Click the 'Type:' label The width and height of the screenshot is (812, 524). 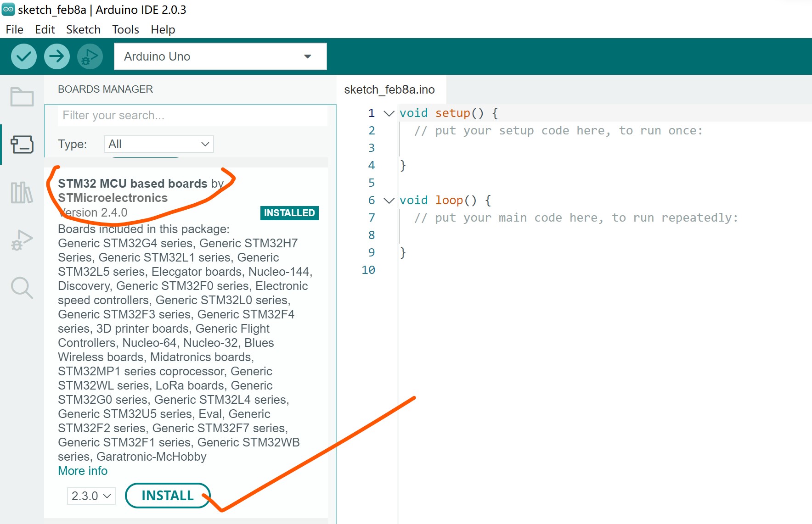pyautogui.click(x=73, y=144)
